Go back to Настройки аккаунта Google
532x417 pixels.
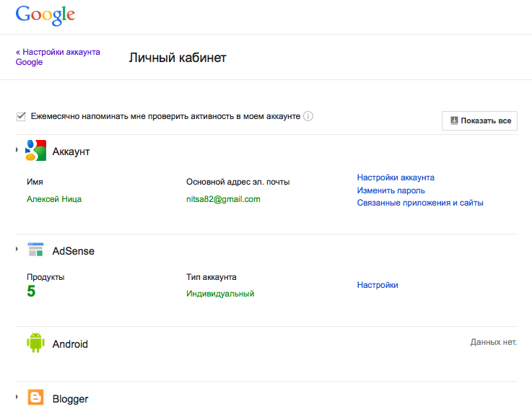pyautogui.click(x=58, y=57)
